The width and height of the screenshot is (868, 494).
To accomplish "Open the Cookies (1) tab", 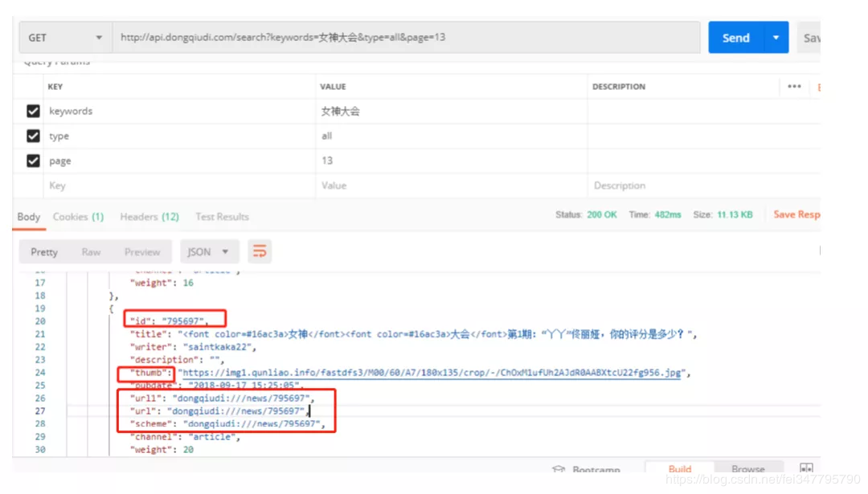I will [78, 217].
